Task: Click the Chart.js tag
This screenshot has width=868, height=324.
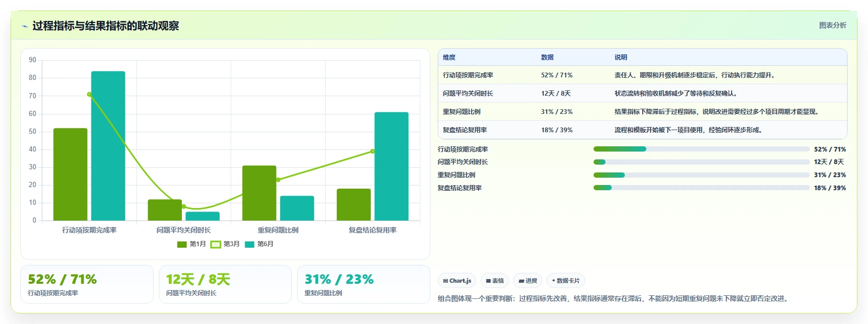Action: pos(457,281)
